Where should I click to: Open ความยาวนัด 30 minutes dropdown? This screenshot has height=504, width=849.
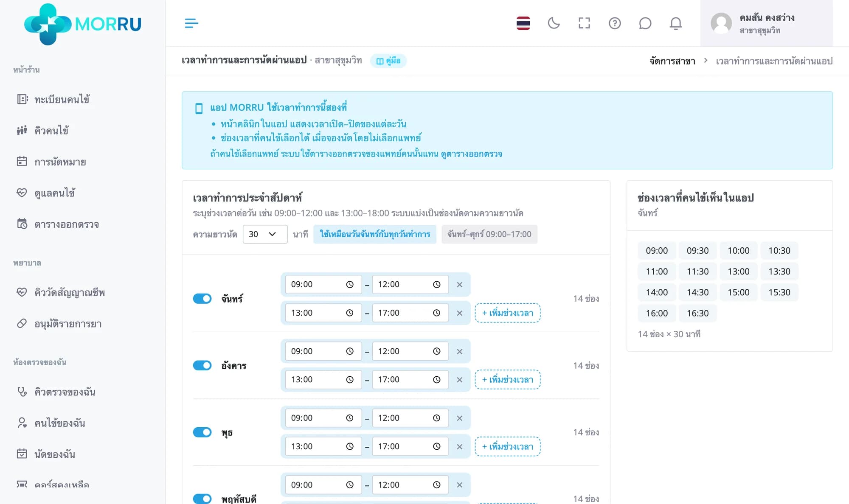pos(265,234)
